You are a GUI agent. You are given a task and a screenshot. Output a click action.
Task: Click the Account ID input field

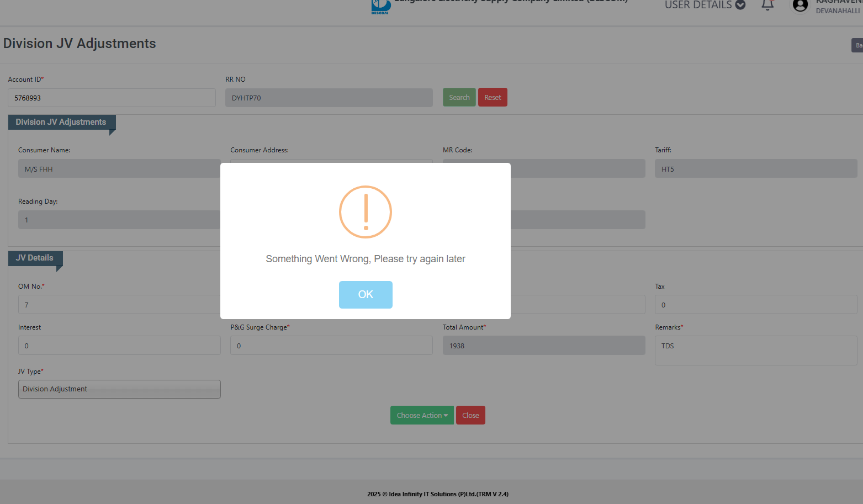112,98
